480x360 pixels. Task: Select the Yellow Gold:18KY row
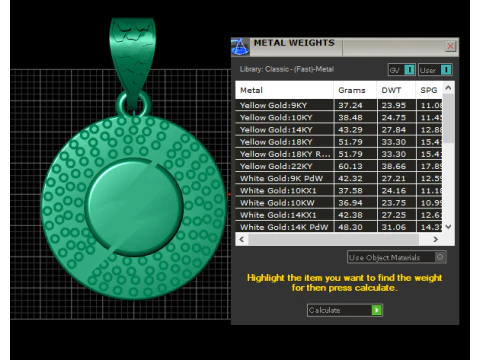(x=339, y=142)
